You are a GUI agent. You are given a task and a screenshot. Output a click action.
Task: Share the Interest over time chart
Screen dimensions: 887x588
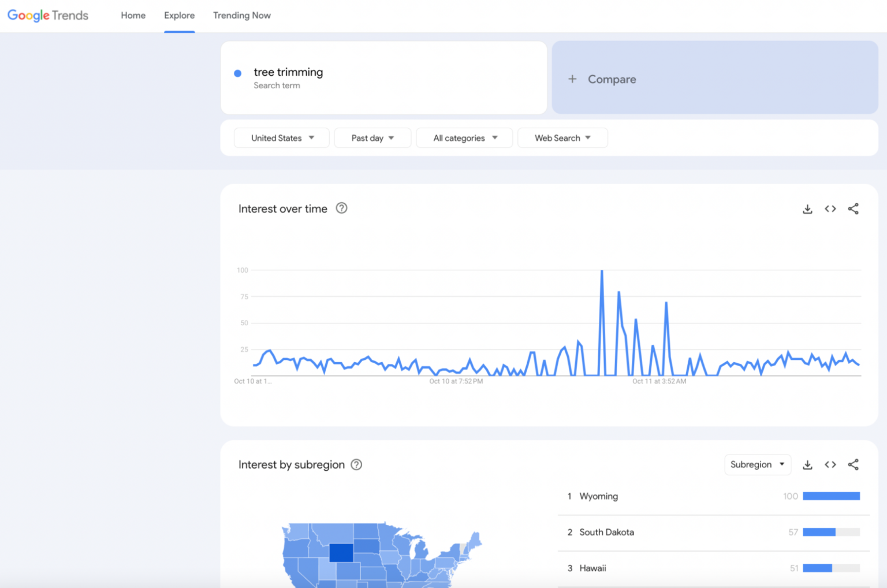tap(854, 209)
